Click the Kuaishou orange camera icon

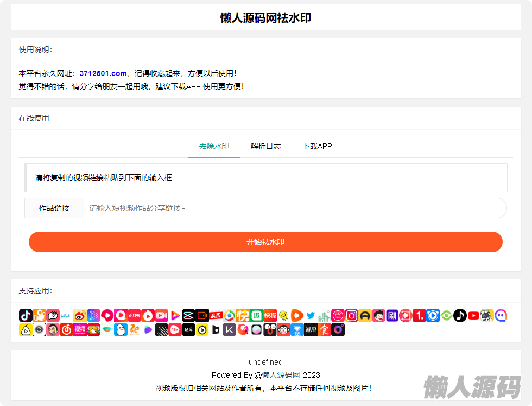click(x=39, y=315)
